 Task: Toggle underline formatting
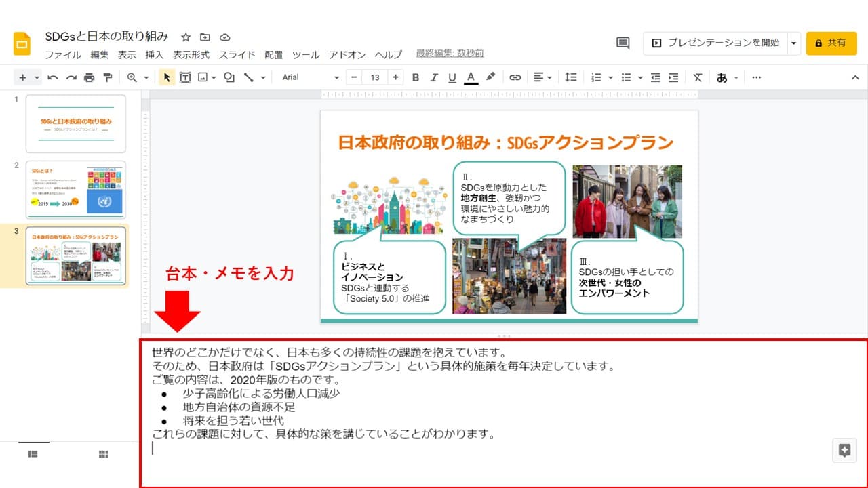point(452,77)
